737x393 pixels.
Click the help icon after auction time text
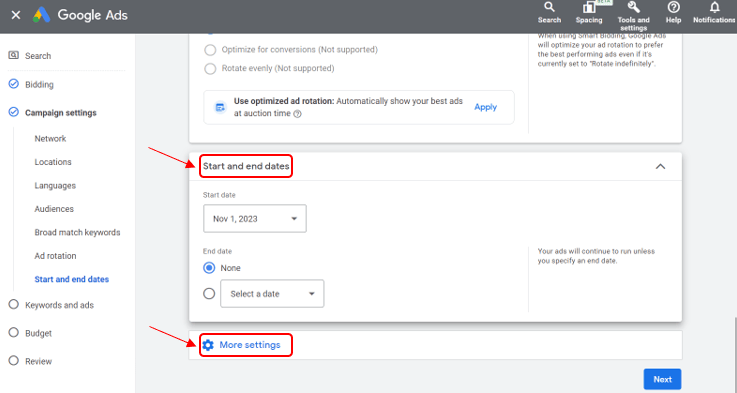click(297, 114)
